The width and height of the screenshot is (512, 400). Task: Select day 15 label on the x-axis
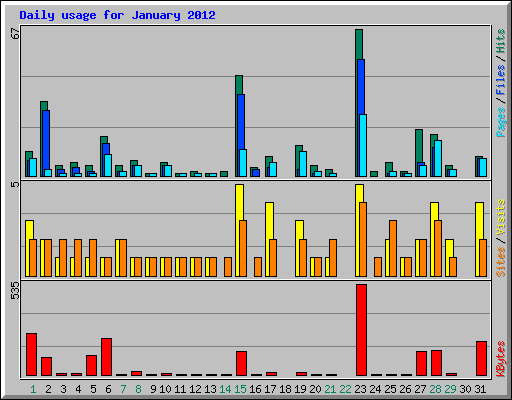pyautogui.click(x=240, y=389)
